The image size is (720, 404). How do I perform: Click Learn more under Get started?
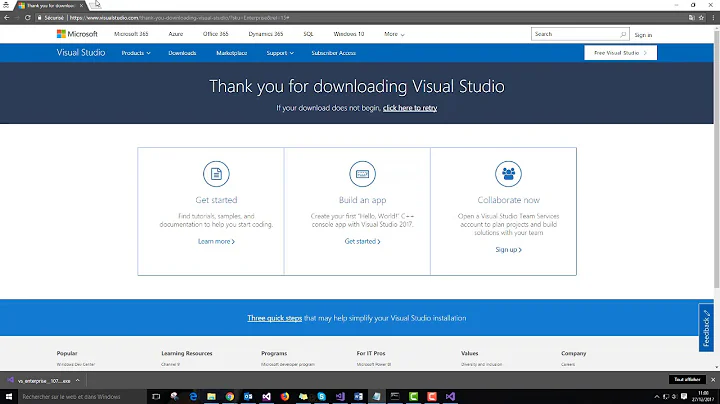(x=216, y=241)
